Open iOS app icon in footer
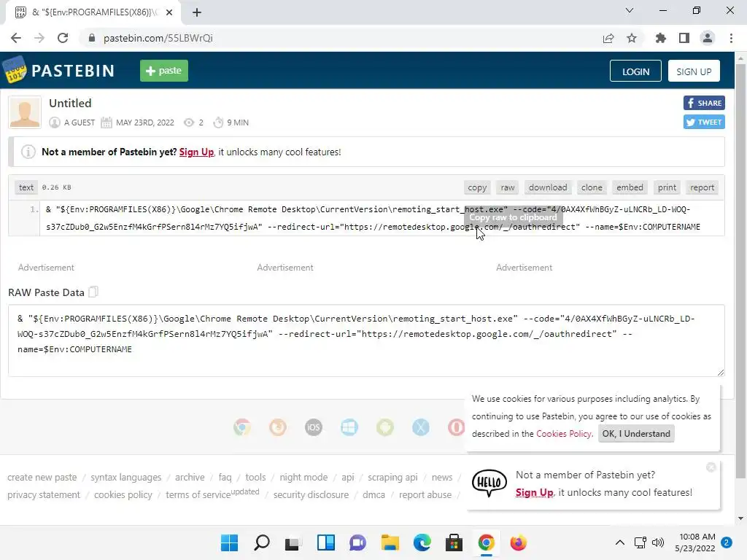The width and height of the screenshot is (747, 560). [314, 427]
